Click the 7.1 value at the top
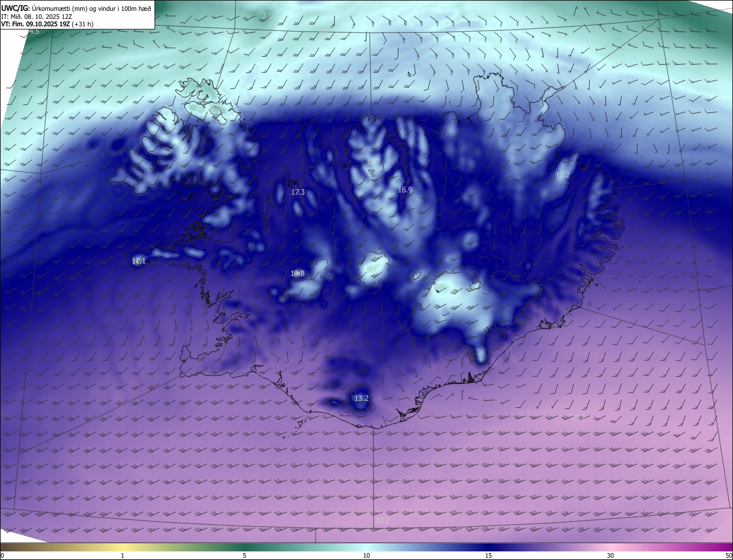The image size is (733, 560). coord(266,15)
